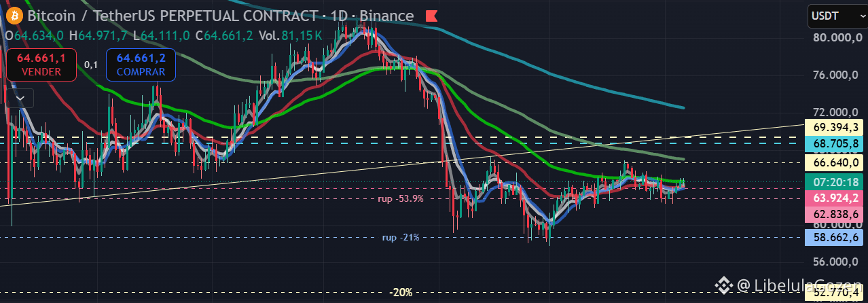Select the -20% line label
The image size is (868, 303).
click(401, 292)
